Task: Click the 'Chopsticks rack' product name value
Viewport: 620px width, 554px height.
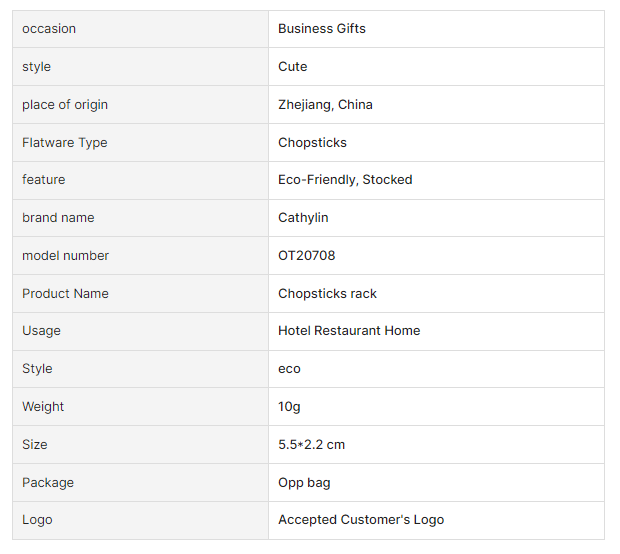Action: 327,294
